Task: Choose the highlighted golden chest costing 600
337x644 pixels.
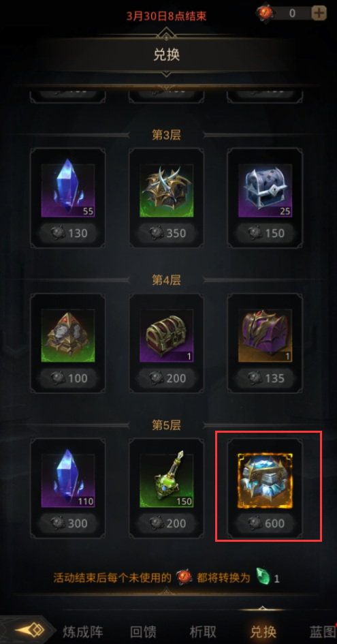Action: coord(265,480)
